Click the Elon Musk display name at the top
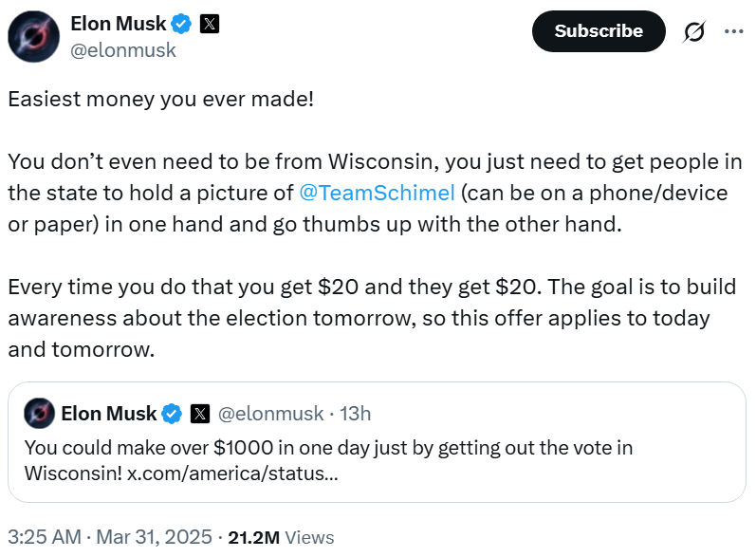Screen dimensions: 756x557 (117, 24)
